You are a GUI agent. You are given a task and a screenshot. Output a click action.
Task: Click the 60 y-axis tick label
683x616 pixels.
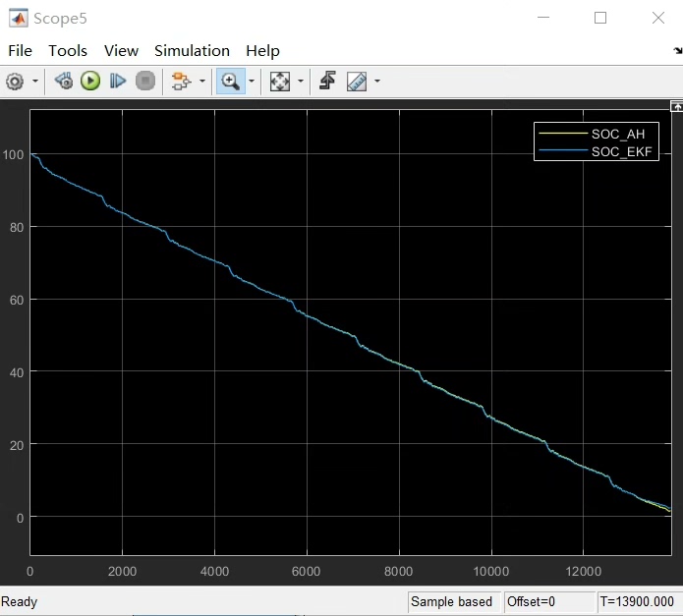(x=17, y=300)
